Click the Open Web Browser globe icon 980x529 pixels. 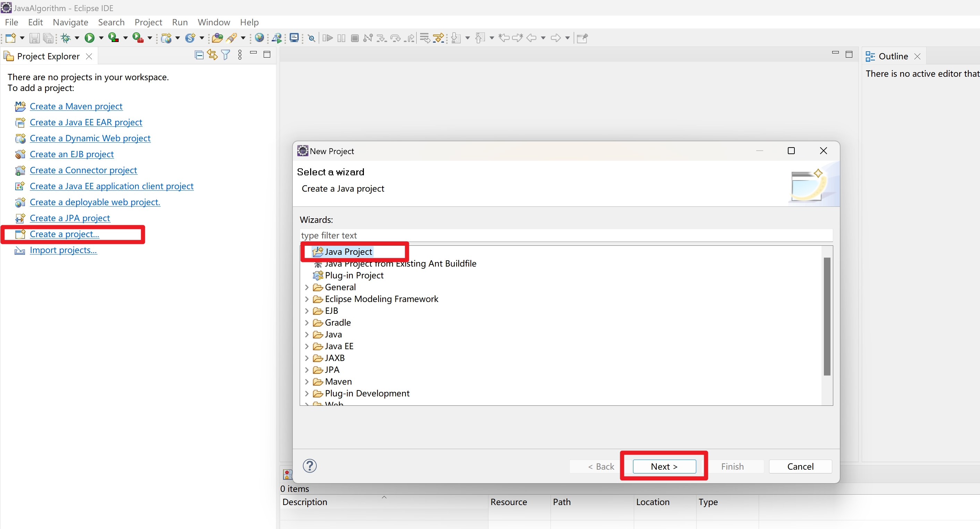click(x=259, y=38)
